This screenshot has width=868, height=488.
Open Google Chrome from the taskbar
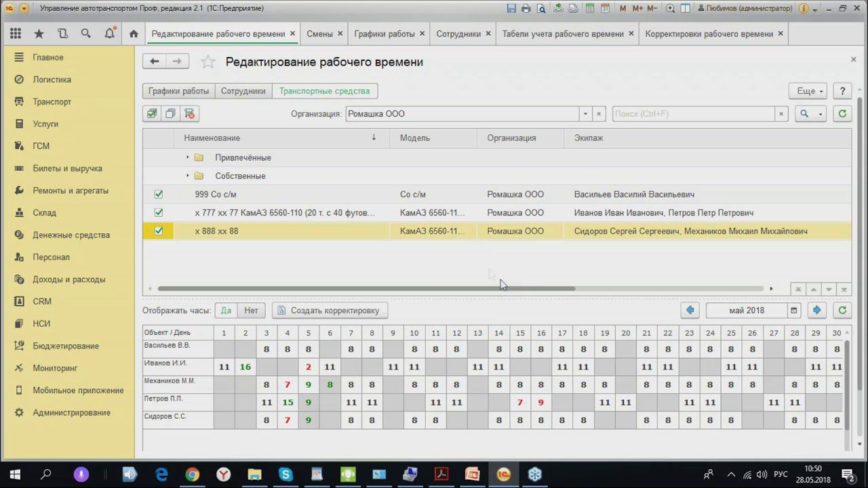(193, 474)
